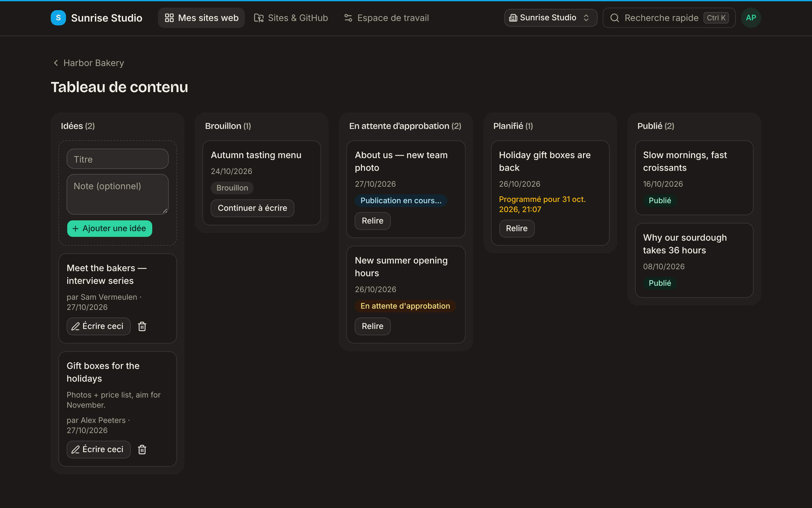The image size is (812, 508).
Task: Open Recherche rapide search
Action: pyautogui.click(x=669, y=18)
